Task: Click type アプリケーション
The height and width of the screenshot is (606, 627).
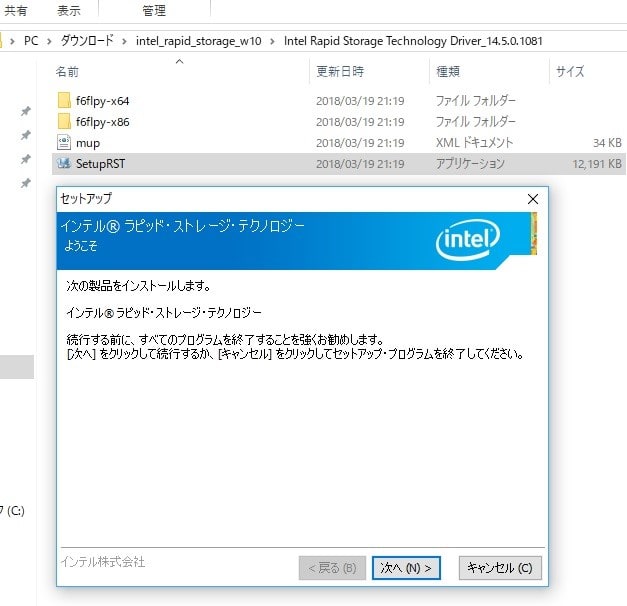Action: point(470,164)
